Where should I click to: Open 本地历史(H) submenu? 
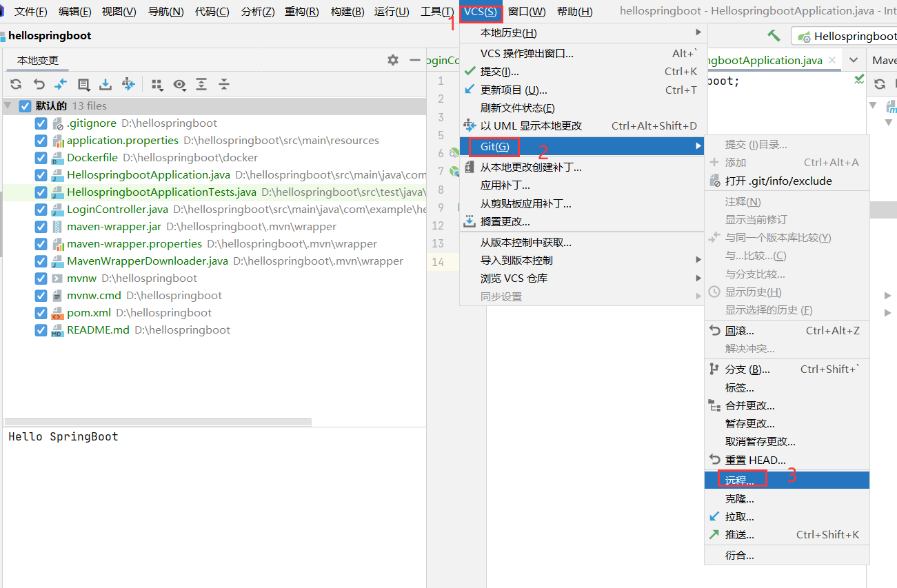(x=583, y=33)
